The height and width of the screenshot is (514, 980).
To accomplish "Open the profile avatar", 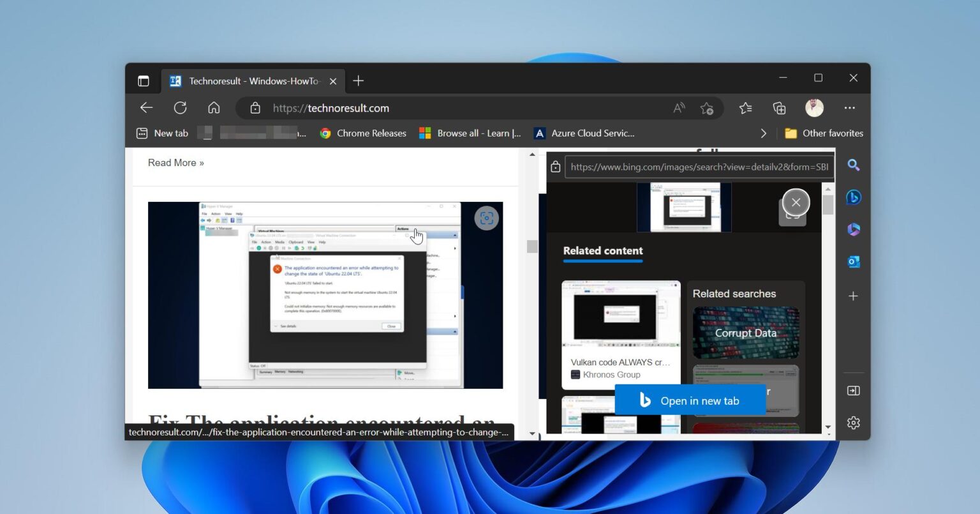I will [814, 108].
